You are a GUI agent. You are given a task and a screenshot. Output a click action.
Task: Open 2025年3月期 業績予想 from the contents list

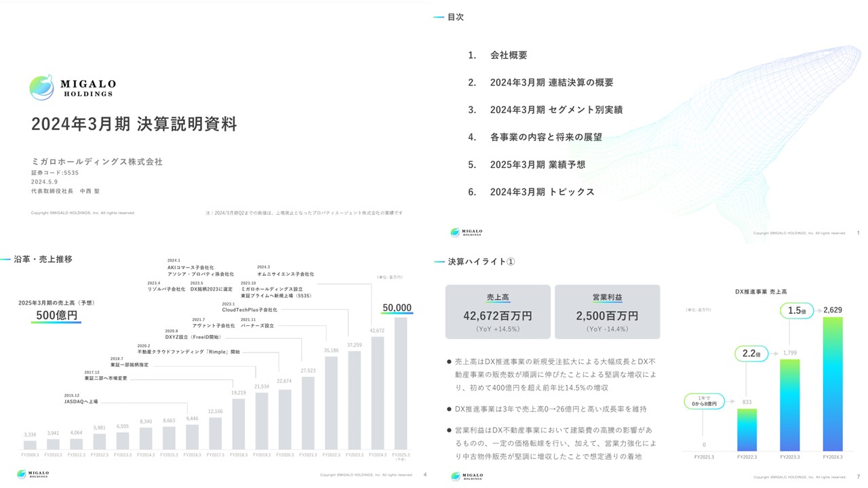(x=539, y=165)
